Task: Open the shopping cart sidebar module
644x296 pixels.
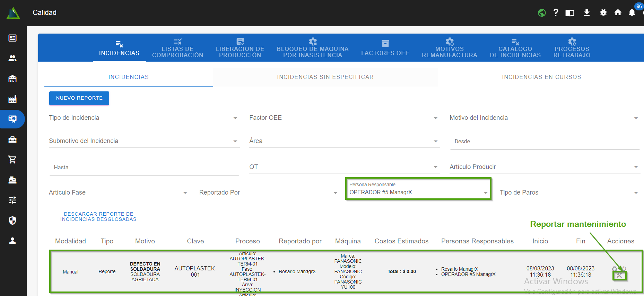Action: point(12,160)
